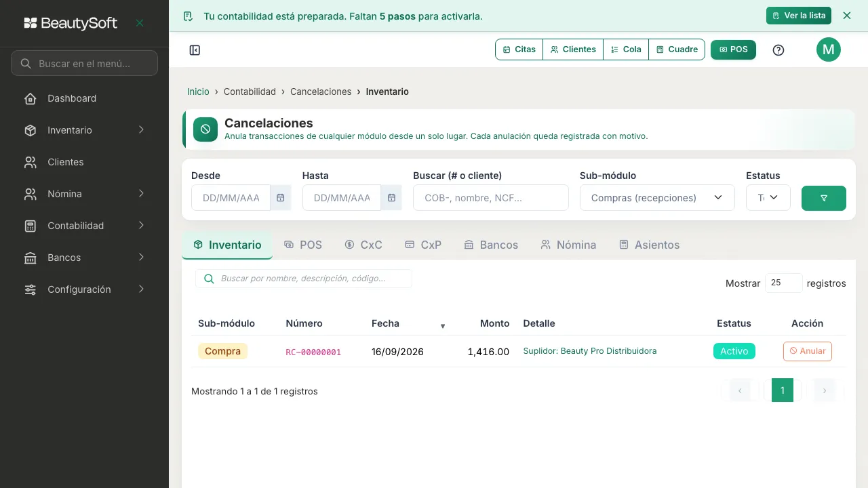Launch the green POS button
This screenshot has width=868, height=488.
[733, 49]
